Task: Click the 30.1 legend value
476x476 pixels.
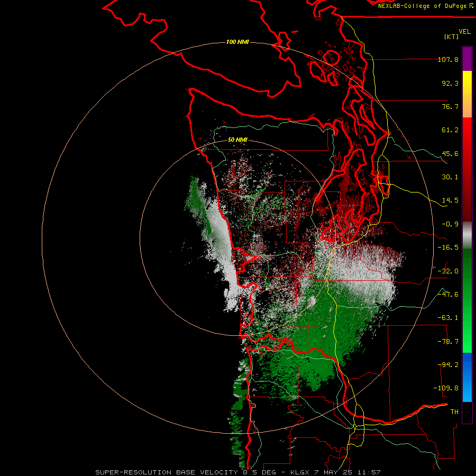Action: pos(450,177)
